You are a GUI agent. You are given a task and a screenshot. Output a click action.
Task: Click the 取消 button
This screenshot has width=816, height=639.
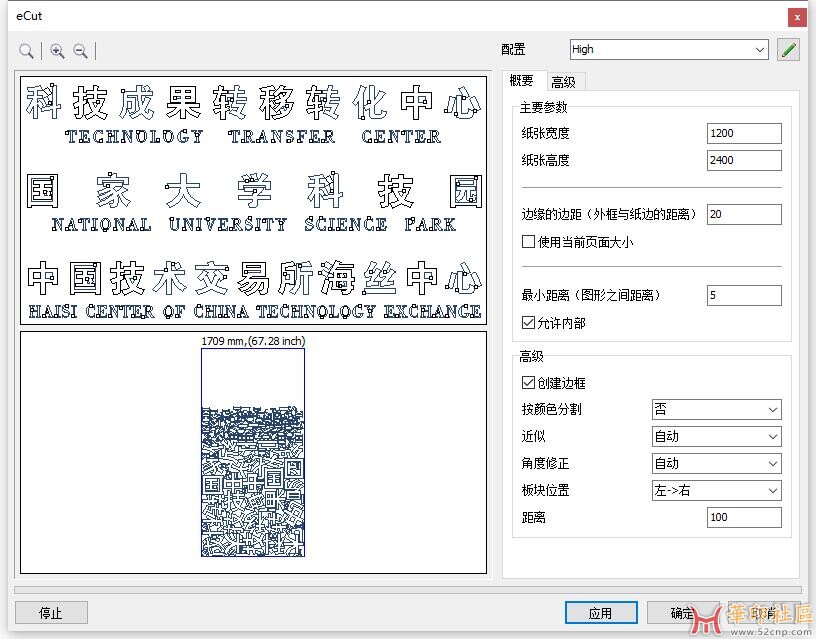[764, 613]
